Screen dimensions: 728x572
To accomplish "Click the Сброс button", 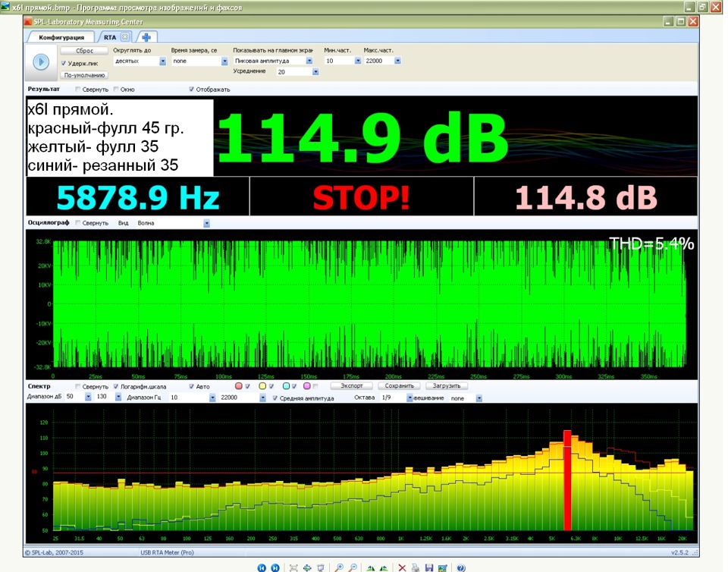I will [x=84, y=51].
